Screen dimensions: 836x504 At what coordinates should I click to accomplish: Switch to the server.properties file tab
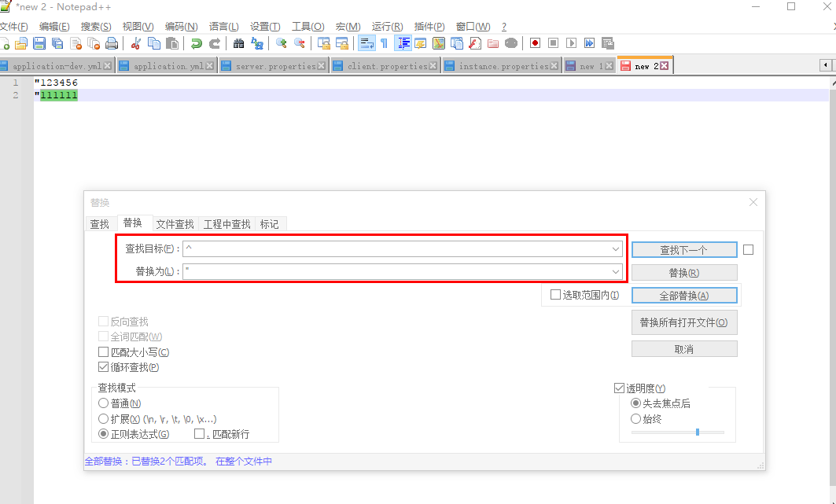point(275,66)
